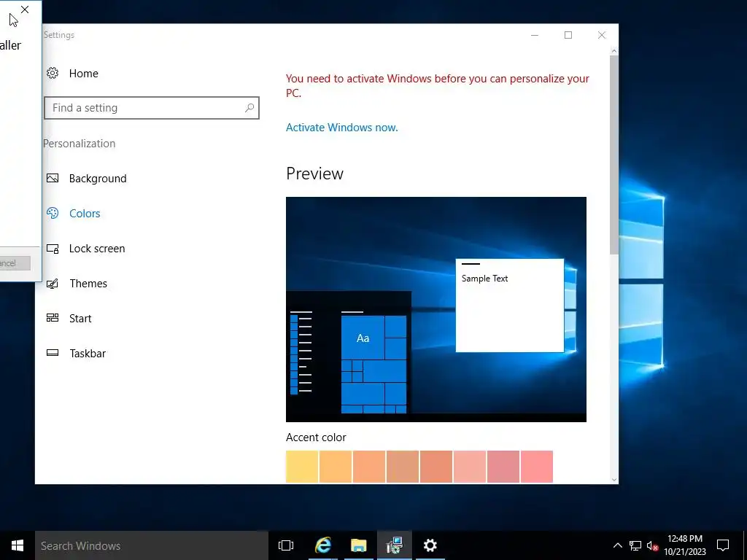This screenshot has height=560, width=747.
Task: Click the Start tiles icon
Action: [53, 318]
